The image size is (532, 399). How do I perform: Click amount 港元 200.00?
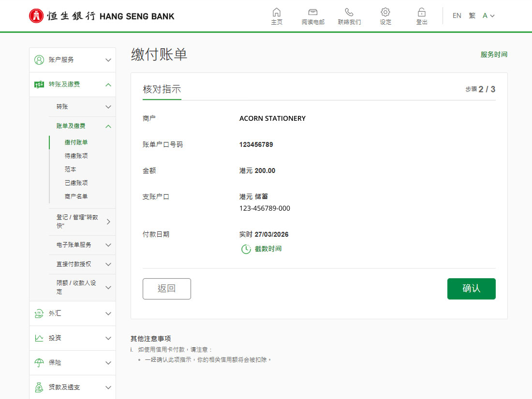click(x=257, y=171)
